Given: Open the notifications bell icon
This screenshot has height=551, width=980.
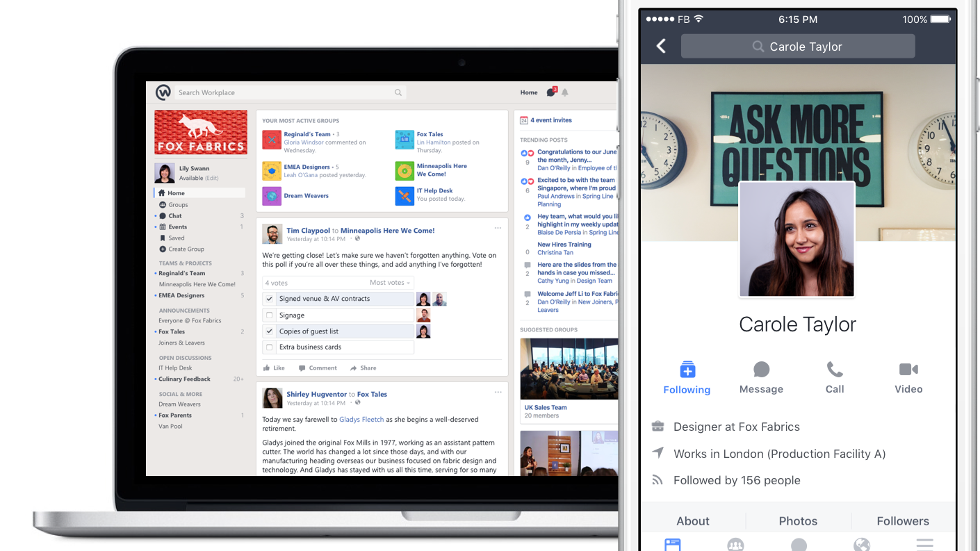Looking at the screenshot, I should (x=565, y=92).
